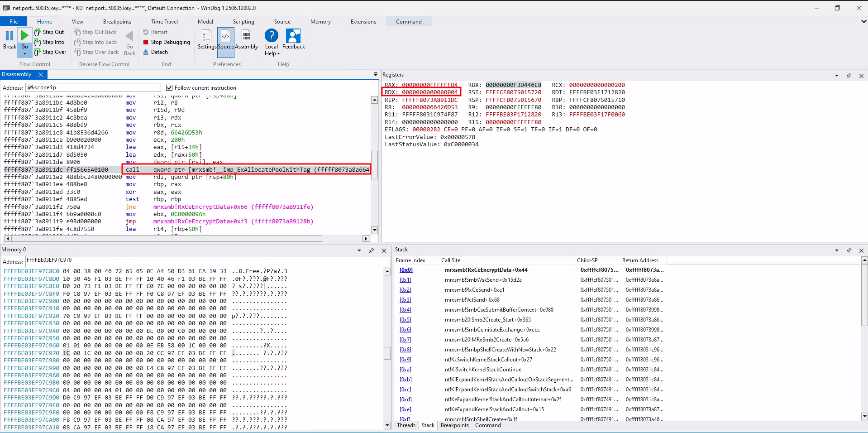Click the Step Into icon
This screenshot has height=433, width=868.
[x=38, y=42]
